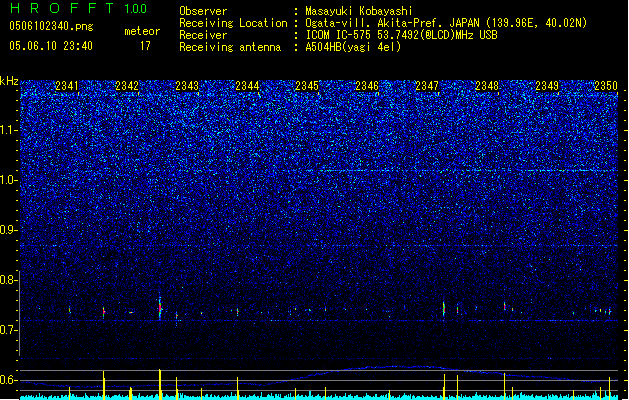Click the 0.8 kHz axis label
Viewport: 629px width, 400px height.
(9, 280)
